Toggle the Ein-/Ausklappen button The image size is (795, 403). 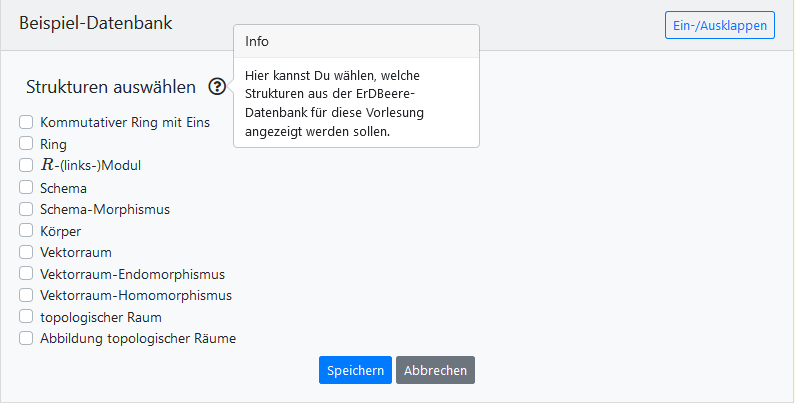click(720, 25)
